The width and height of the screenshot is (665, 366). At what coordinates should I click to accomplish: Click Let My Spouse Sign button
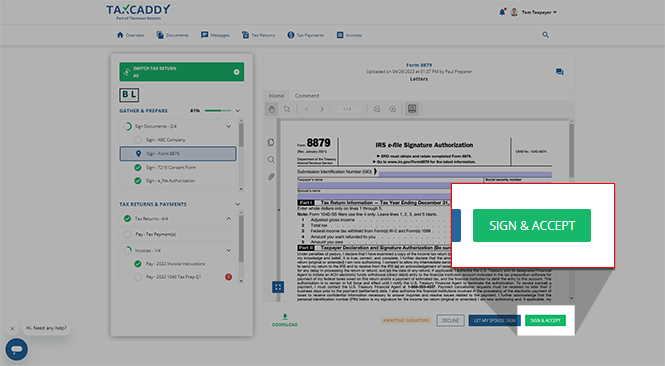click(495, 321)
